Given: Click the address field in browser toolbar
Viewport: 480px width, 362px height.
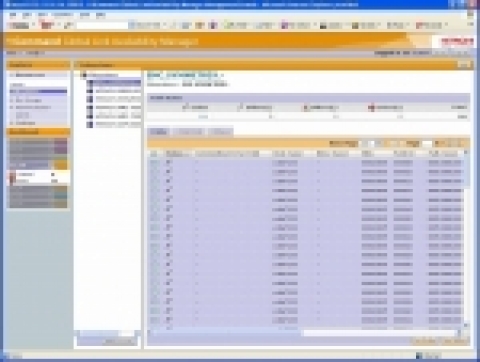Looking at the screenshot, I should 102,25.
